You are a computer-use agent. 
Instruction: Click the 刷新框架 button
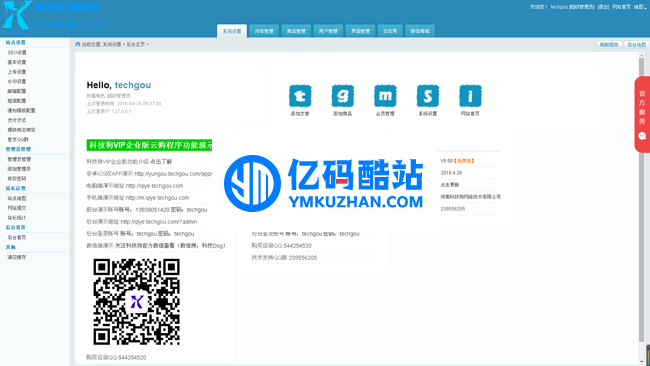tap(609, 44)
